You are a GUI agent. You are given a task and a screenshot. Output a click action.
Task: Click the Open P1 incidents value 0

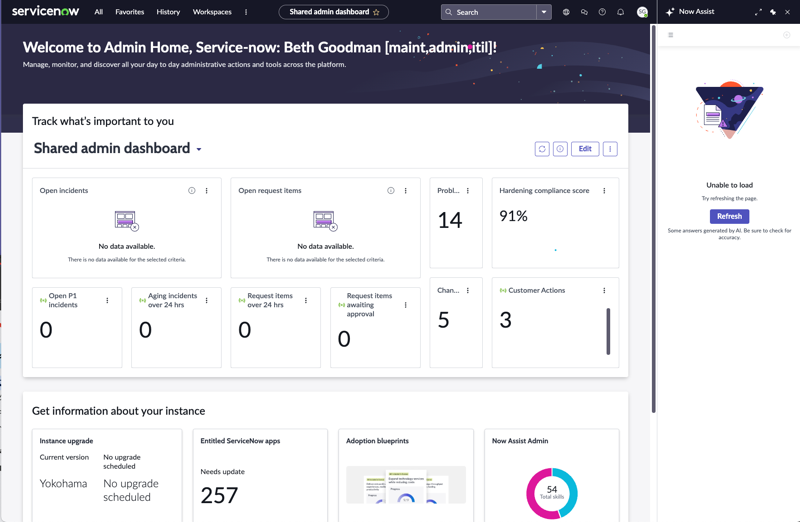pos(46,330)
